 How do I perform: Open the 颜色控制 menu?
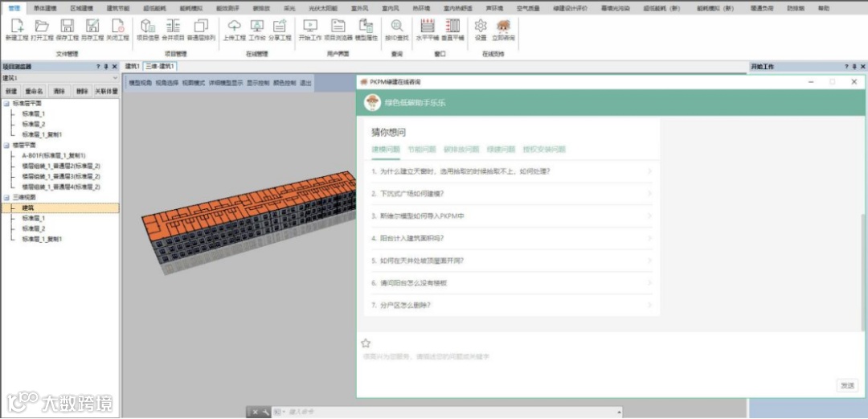(x=285, y=83)
